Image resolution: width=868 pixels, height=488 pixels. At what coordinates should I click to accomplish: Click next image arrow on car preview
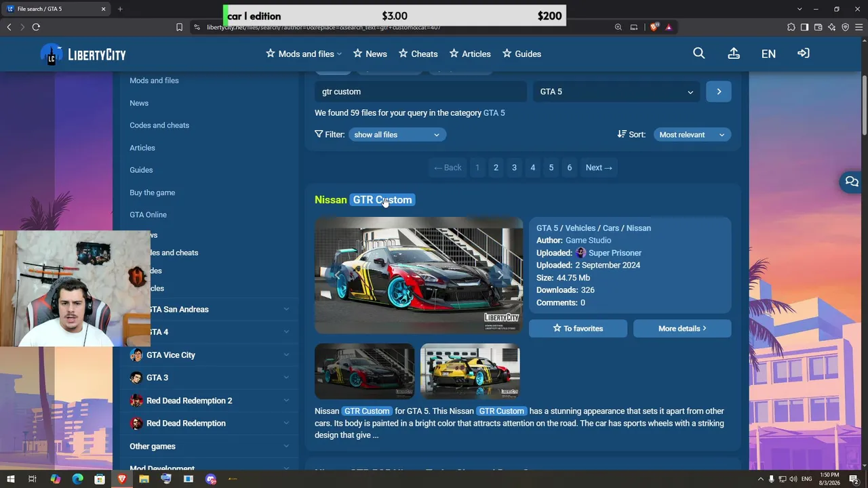click(x=500, y=275)
